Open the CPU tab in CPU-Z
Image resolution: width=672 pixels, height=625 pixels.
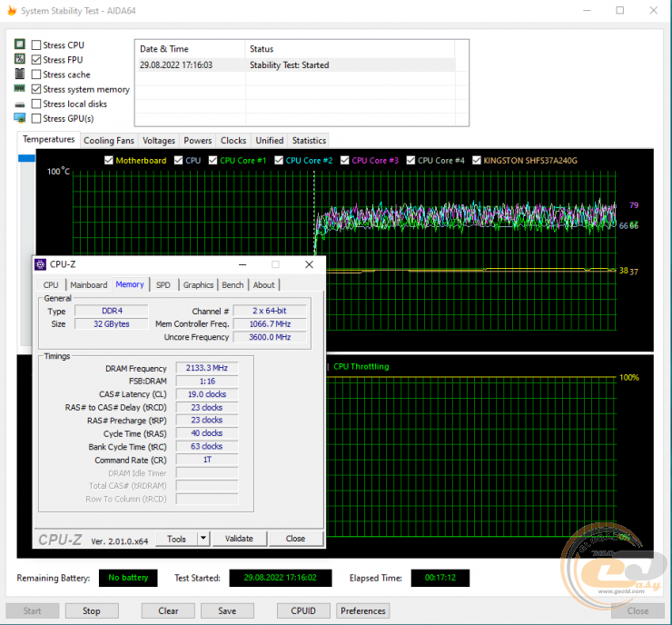click(51, 285)
